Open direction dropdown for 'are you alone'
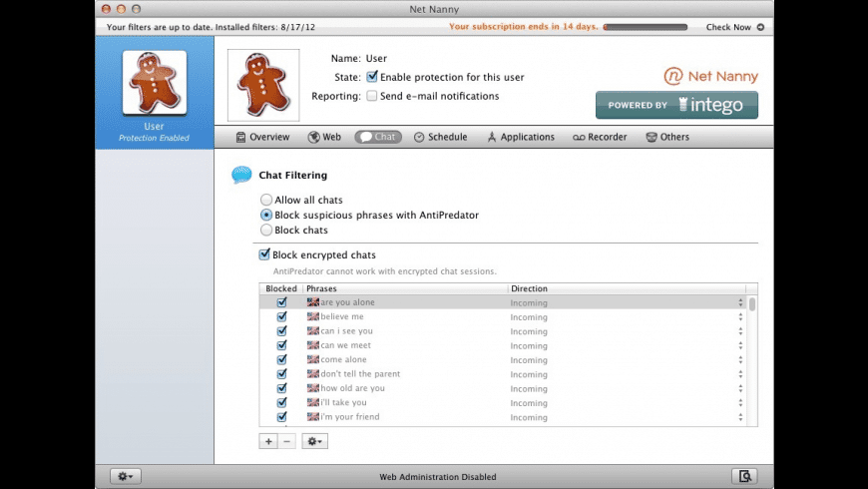The image size is (868, 489). (740, 302)
